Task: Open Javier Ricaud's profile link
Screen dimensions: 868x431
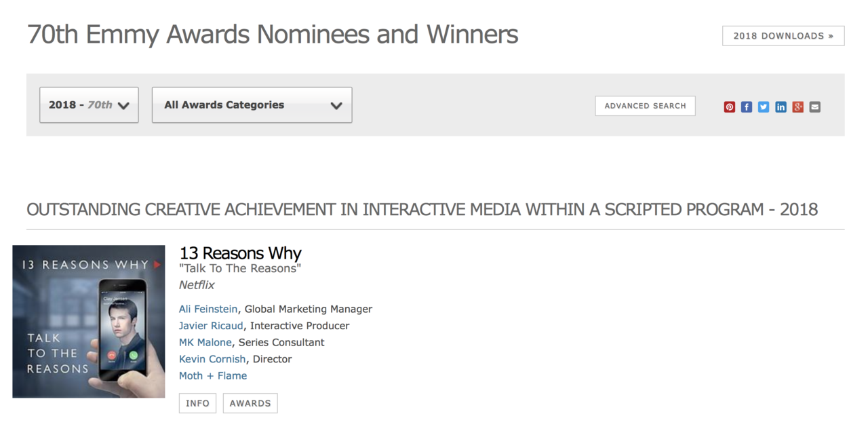Action: tap(211, 326)
